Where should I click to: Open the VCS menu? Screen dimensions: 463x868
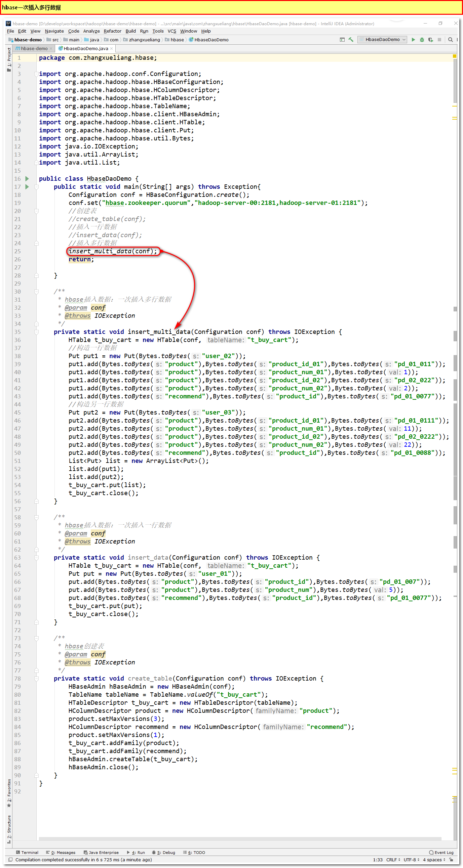(172, 31)
